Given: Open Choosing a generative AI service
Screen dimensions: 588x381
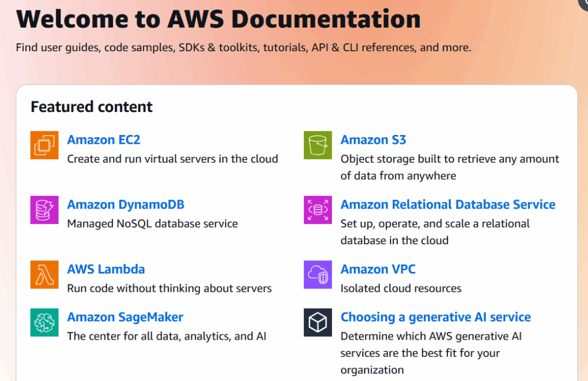Looking at the screenshot, I should point(435,317).
